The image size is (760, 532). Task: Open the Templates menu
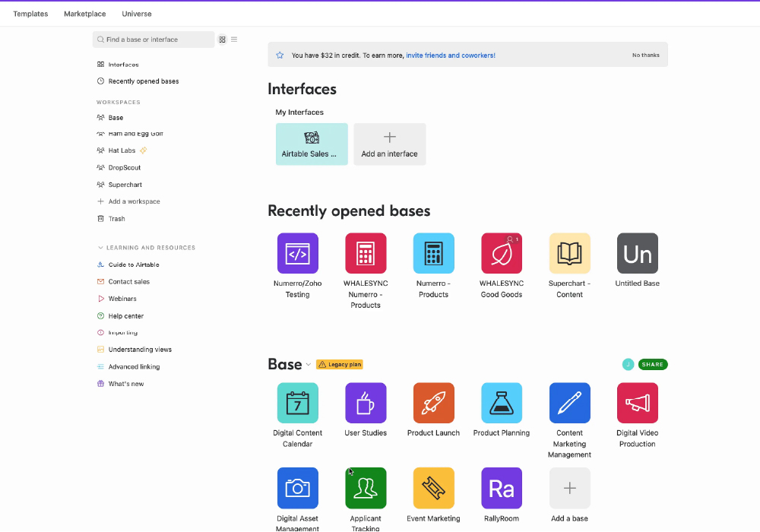point(30,14)
